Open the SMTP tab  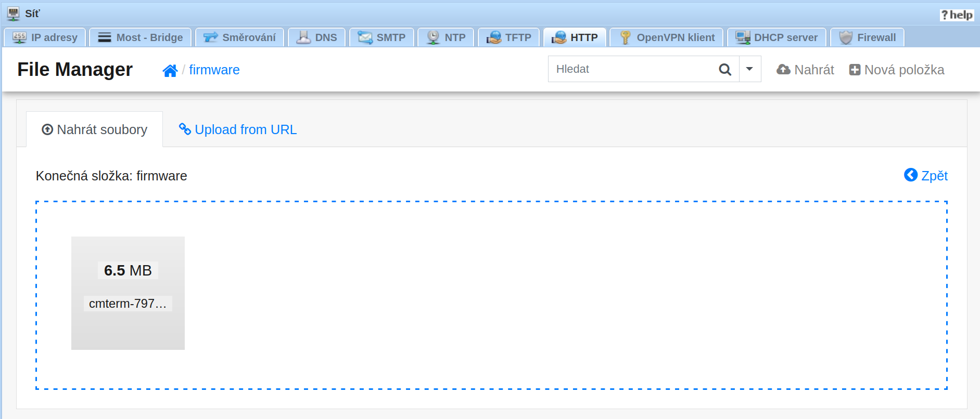tap(381, 37)
